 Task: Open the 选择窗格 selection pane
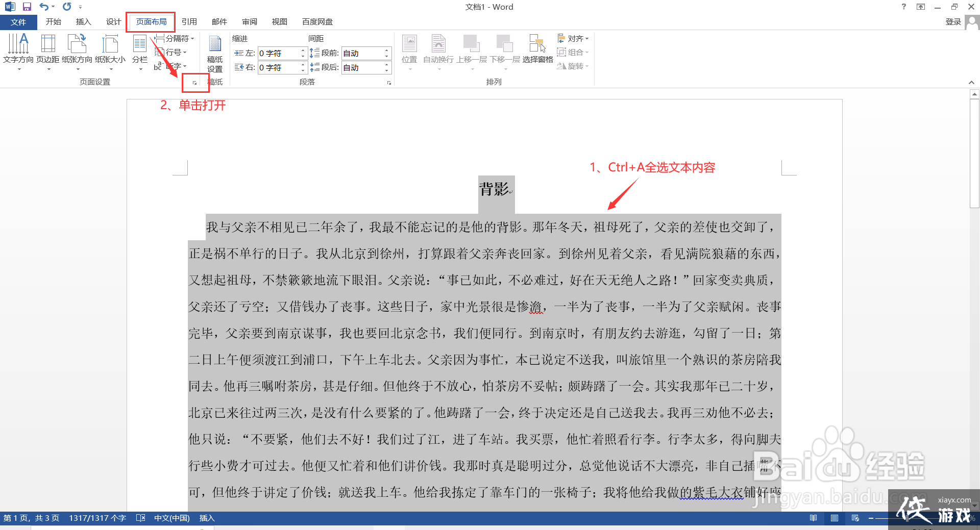coord(538,50)
